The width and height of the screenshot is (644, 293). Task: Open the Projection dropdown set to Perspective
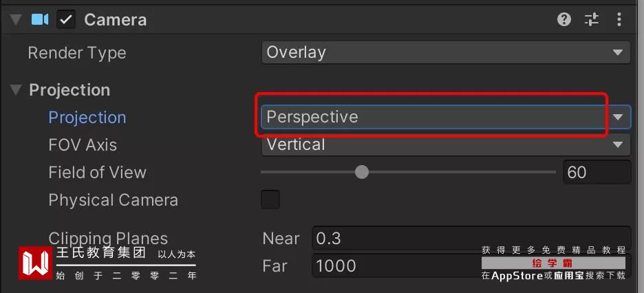tap(445, 117)
